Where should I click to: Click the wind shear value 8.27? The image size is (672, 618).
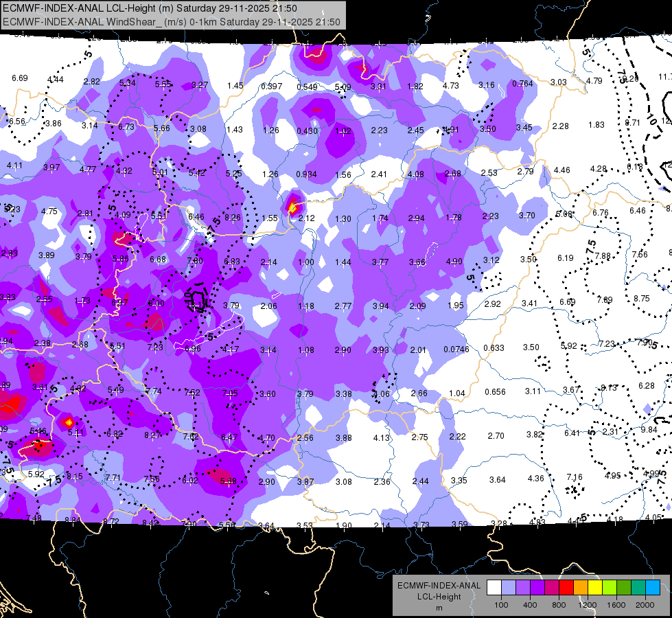click(152, 435)
